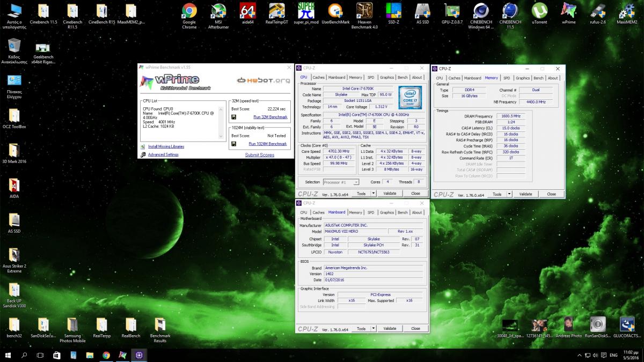644x362 pixels.
Task: Select the Geekbench x64bit desktop icon
Action: [x=43, y=53]
